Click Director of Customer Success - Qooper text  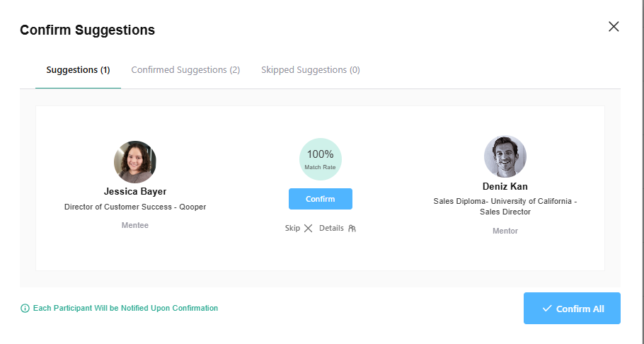pyautogui.click(x=135, y=207)
